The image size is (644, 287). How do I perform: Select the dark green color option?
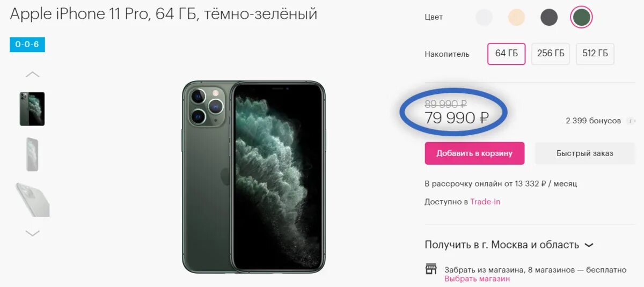581,17
